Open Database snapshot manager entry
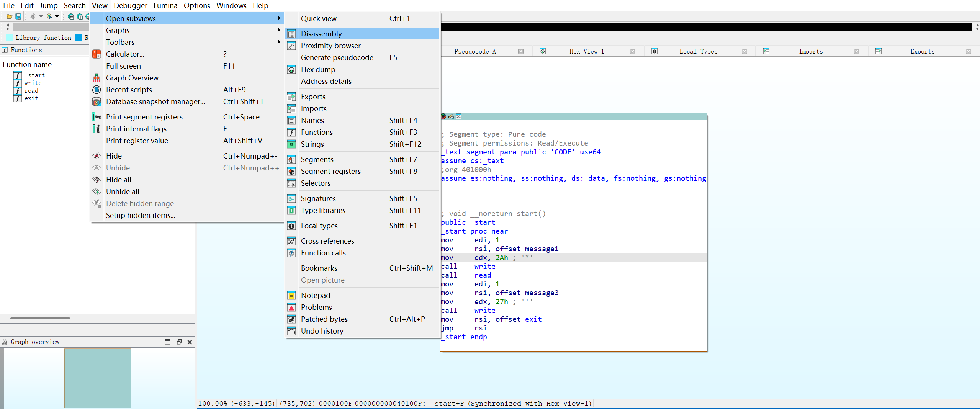 coord(187,101)
